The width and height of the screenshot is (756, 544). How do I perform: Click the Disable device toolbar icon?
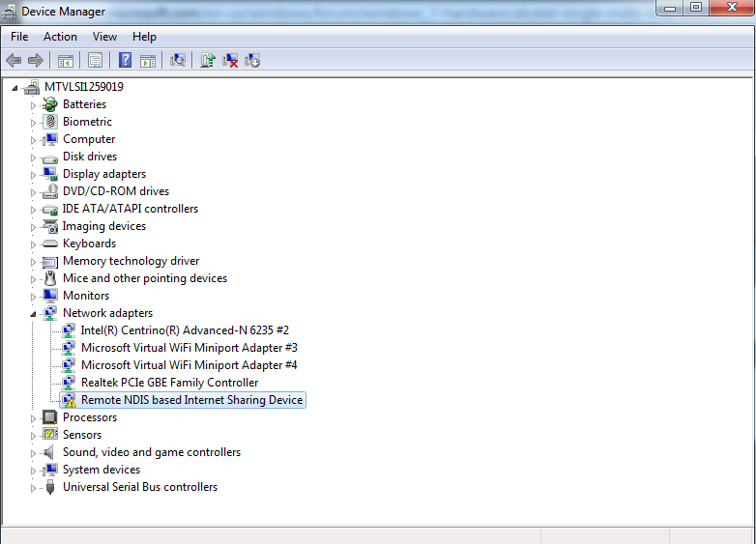[252, 60]
